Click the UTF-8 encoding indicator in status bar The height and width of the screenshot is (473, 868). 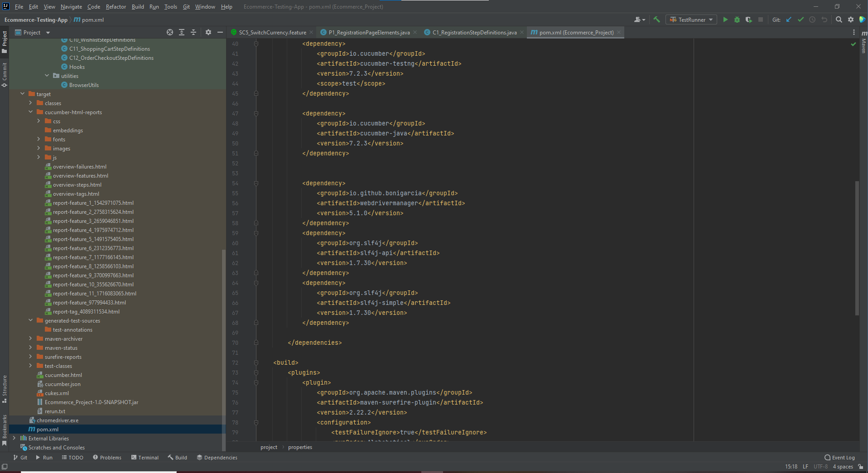[820, 467]
